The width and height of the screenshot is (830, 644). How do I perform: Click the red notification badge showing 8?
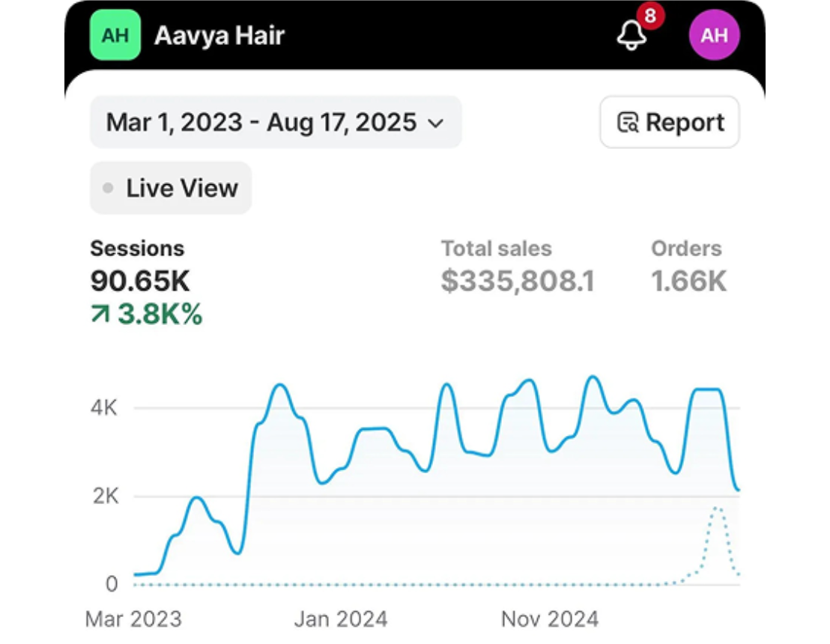(x=649, y=16)
